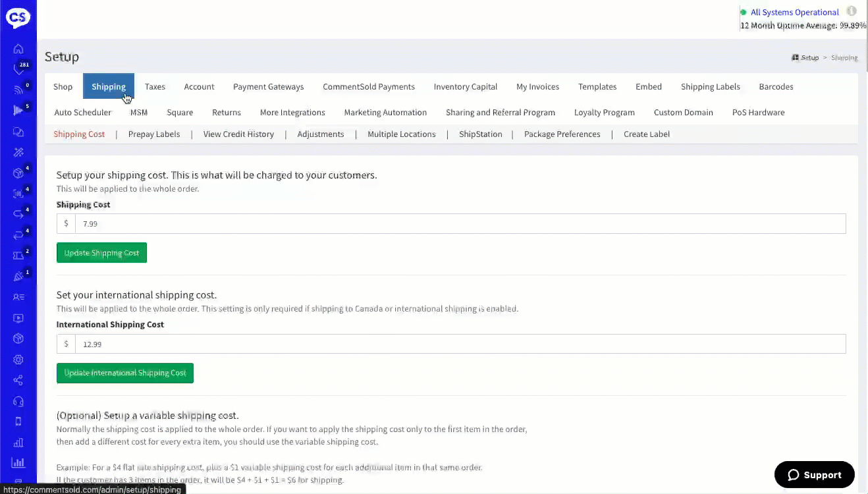Viewport: 868px width, 494px height.
Task: Open the party popper sidebar icon
Action: pos(18,277)
